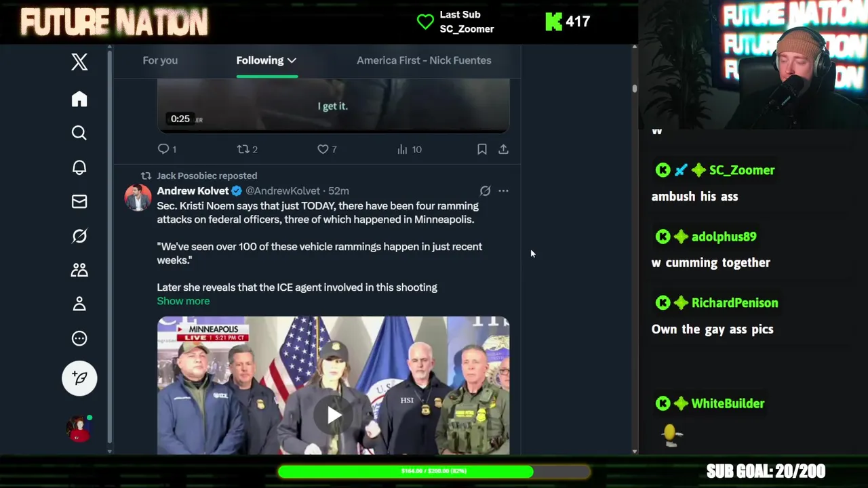Image resolution: width=868 pixels, height=488 pixels.
Task: Click the Kick logo beside 417
Action: 553,22
